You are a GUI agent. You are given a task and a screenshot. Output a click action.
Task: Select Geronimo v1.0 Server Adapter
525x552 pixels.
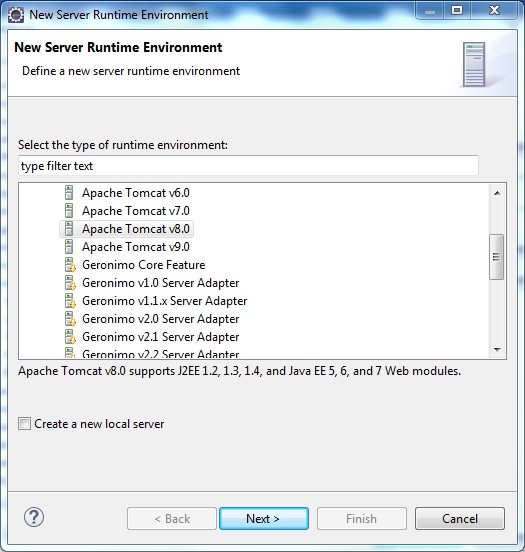161,283
